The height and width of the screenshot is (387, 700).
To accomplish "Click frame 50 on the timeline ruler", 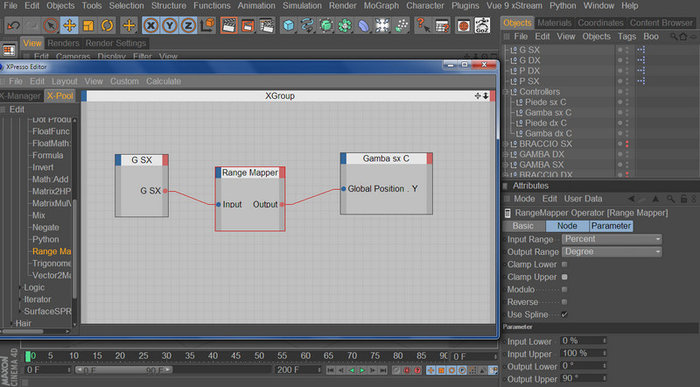I will tap(259, 356).
